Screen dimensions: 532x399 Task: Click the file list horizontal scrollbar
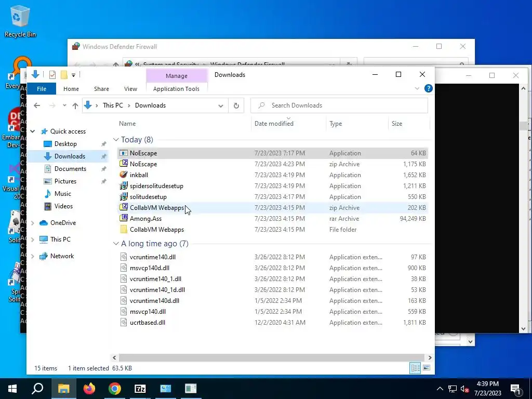[271, 357]
